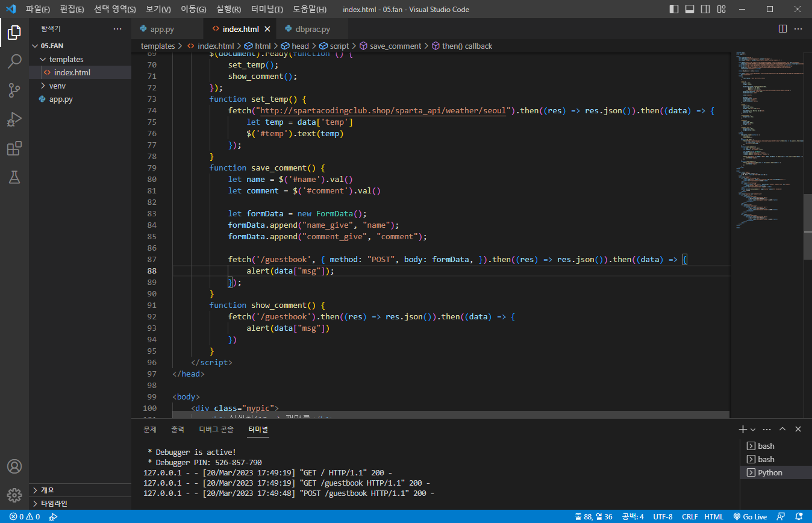The width and height of the screenshot is (812, 523).
Task: Open the 선택 영역(S) menu
Action: click(x=115, y=9)
